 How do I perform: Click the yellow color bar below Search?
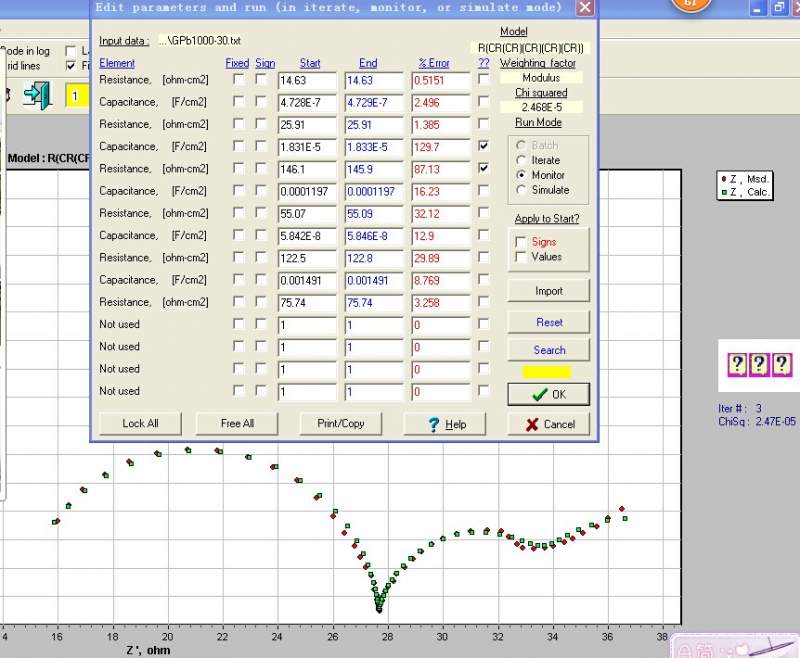(x=548, y=372)
